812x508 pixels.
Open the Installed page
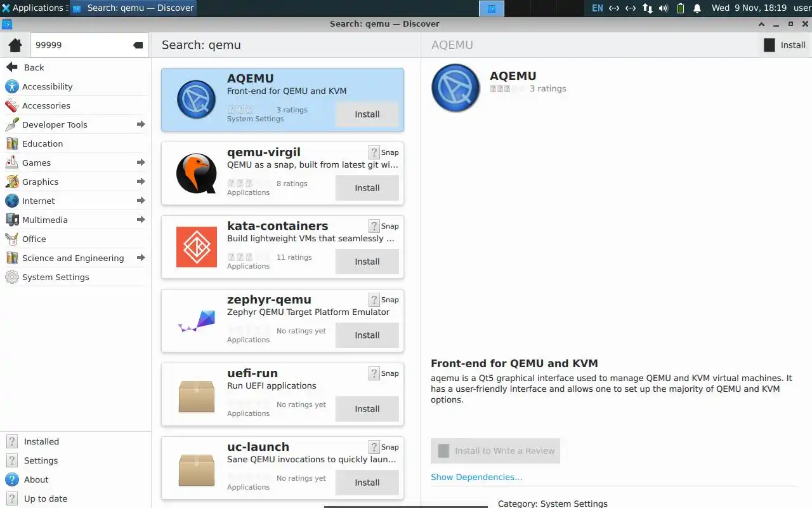tap(75, 441)
